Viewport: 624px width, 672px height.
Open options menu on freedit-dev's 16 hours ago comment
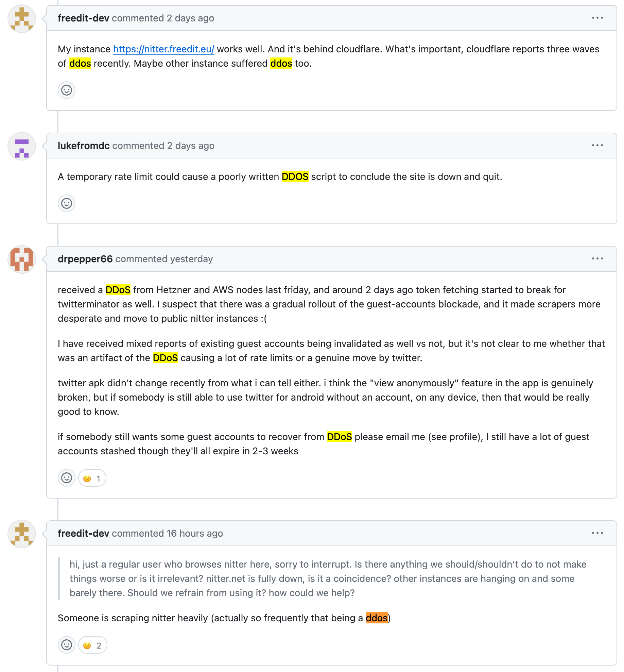pos(597,533)
